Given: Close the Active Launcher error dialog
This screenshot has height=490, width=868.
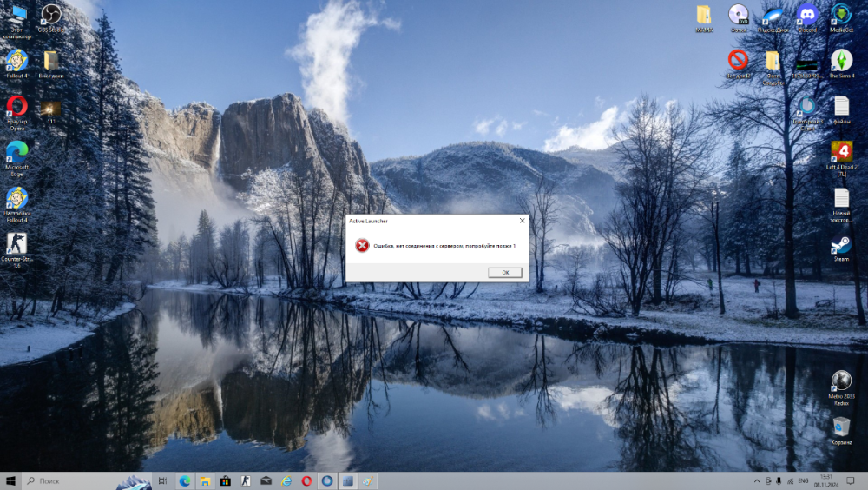Looking at the screenshot, I should (x=522, y=221).
